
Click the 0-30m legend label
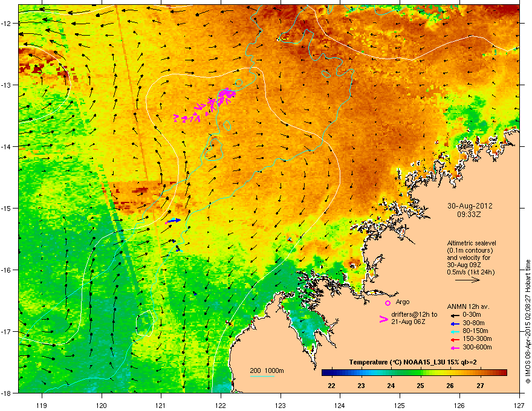click(472, 315)
